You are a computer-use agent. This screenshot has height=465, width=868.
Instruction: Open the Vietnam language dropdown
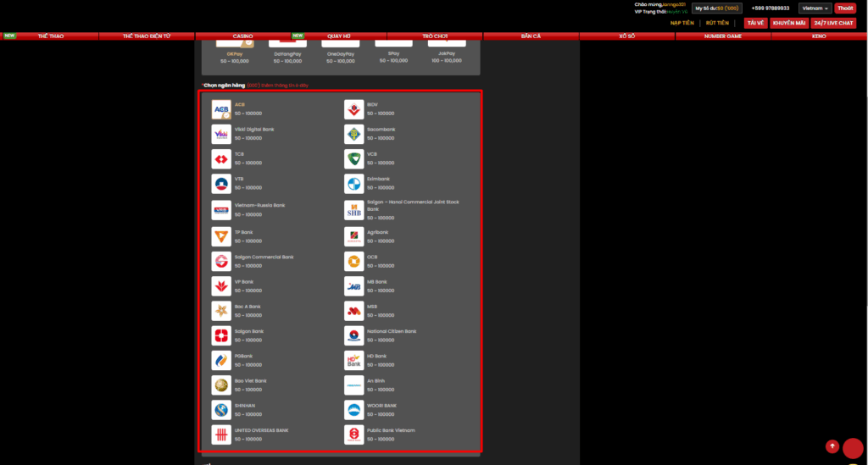815,8
